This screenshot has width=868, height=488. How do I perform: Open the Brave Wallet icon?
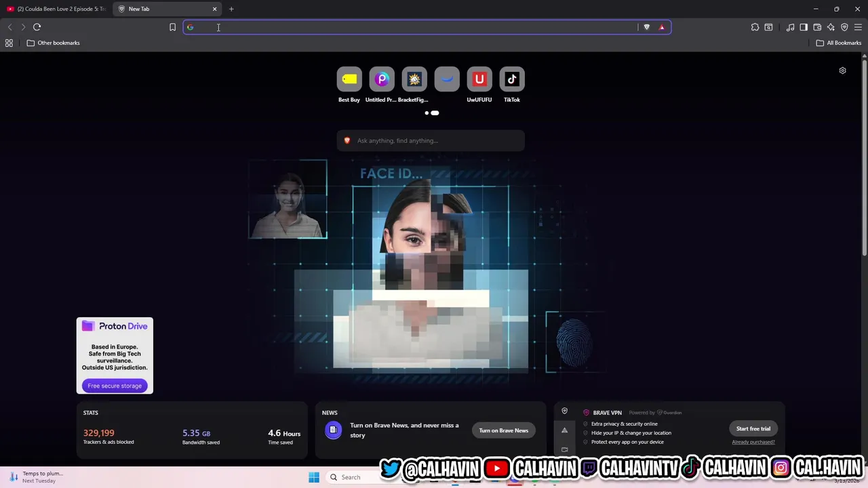pos(817,27)
